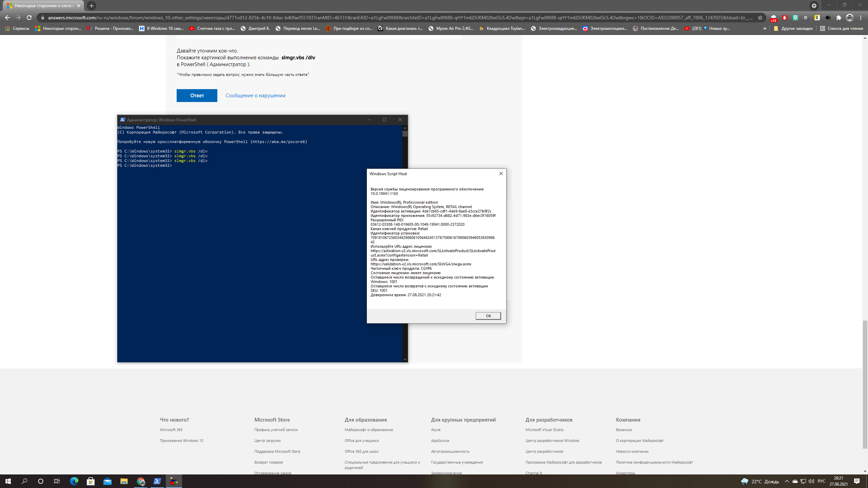Reload the page

tap(29, 18)
